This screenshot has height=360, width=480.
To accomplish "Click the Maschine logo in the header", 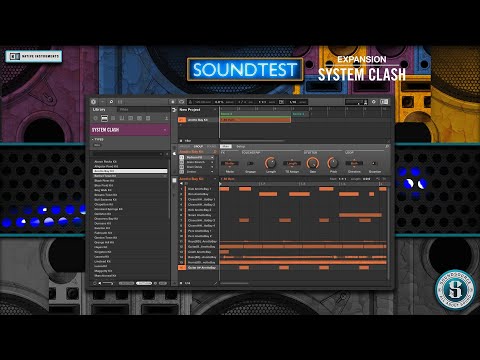I will point(94,102).
